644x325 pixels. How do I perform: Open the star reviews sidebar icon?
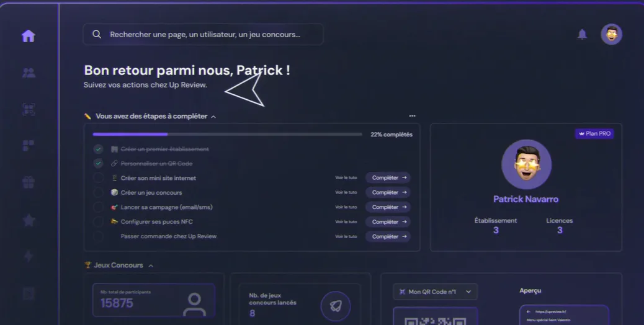pos(29,220)
